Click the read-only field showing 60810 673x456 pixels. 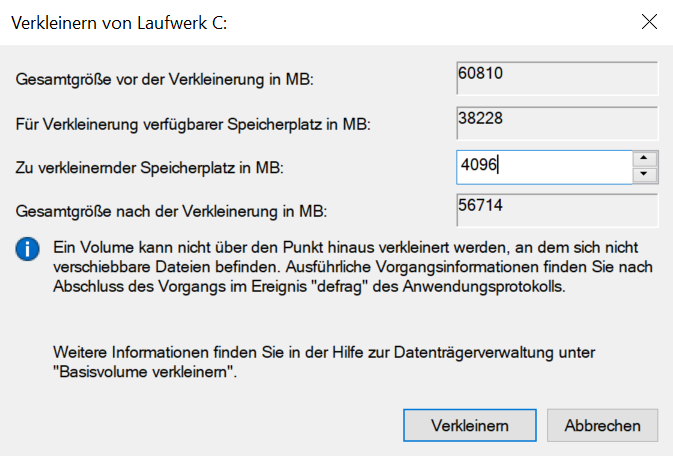556,77
